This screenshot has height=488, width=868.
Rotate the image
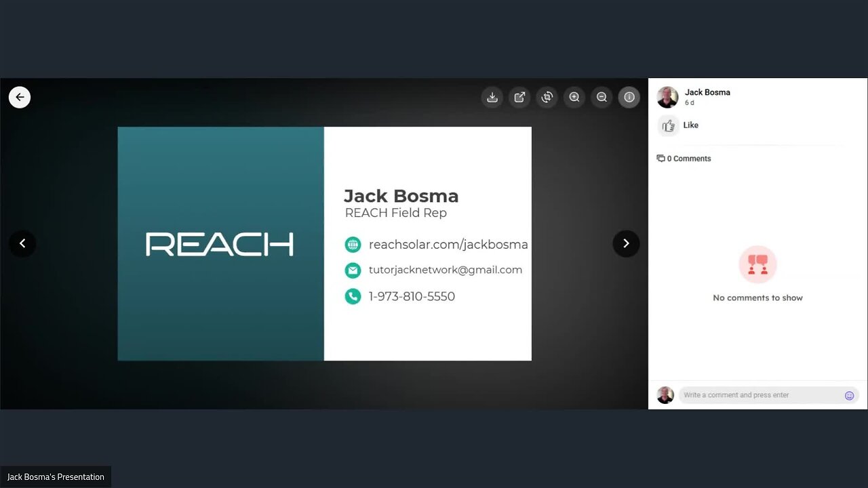[x=547, y=97]
